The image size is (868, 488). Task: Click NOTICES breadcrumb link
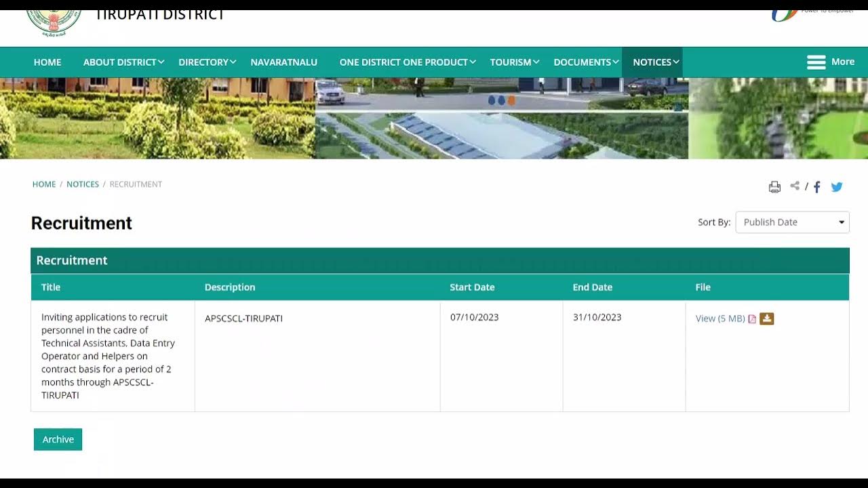coord(83,184)
